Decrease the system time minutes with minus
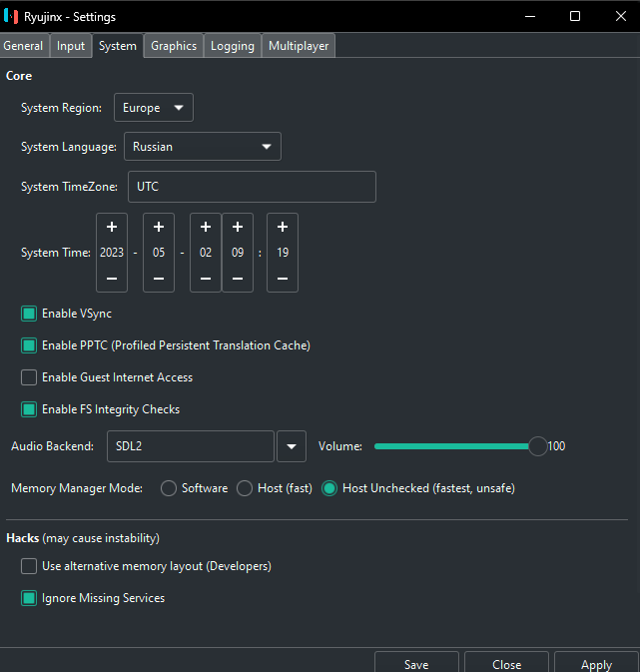640x672 pixels. pyautogui.click(x=283, y=279)
